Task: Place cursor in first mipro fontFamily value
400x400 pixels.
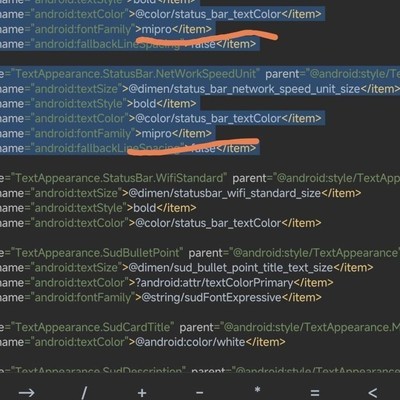Action: click(x=156, y=29)
